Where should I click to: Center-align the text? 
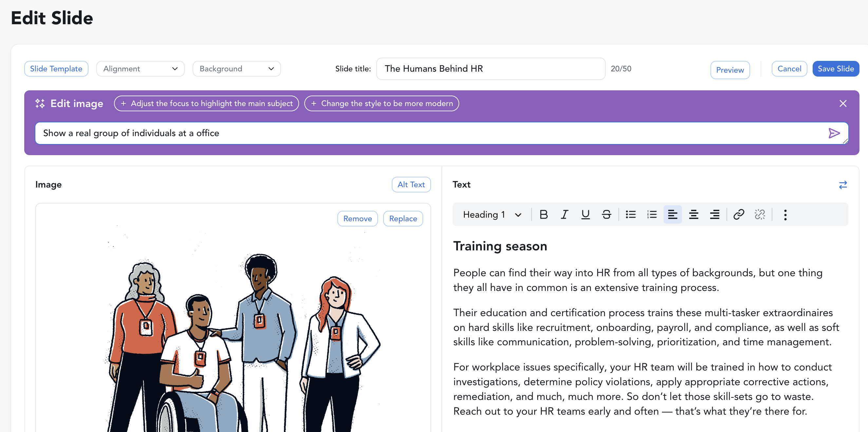pyautogui.click(x=693, y=214)
